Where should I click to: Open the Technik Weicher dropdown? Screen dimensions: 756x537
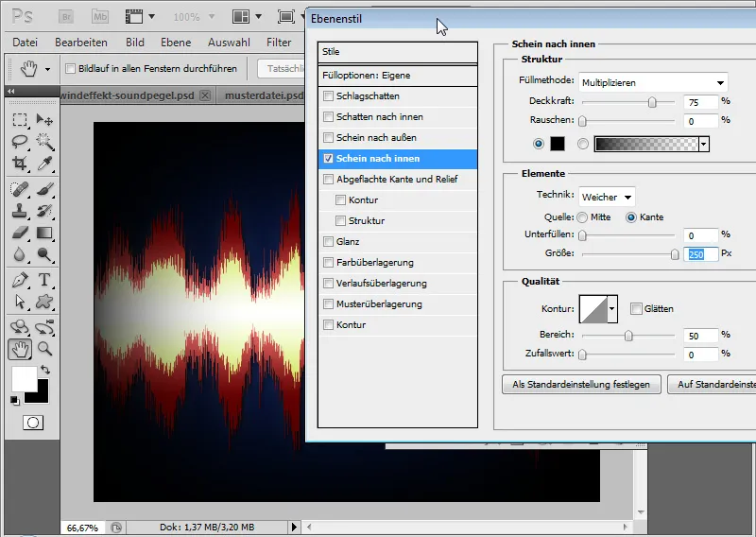click(607, 197)
